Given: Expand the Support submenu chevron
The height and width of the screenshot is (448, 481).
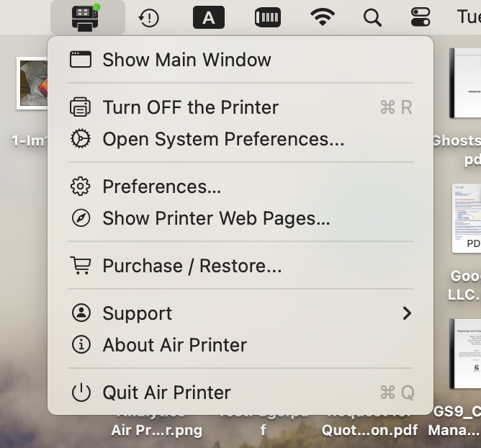Looking at the screenshot, I should tap(407, 313).
